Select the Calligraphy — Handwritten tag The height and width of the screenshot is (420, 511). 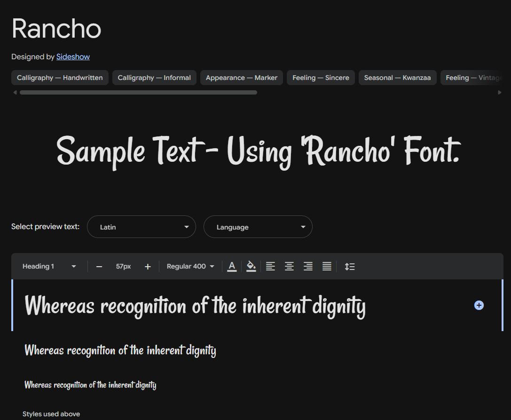click(60, 78)
